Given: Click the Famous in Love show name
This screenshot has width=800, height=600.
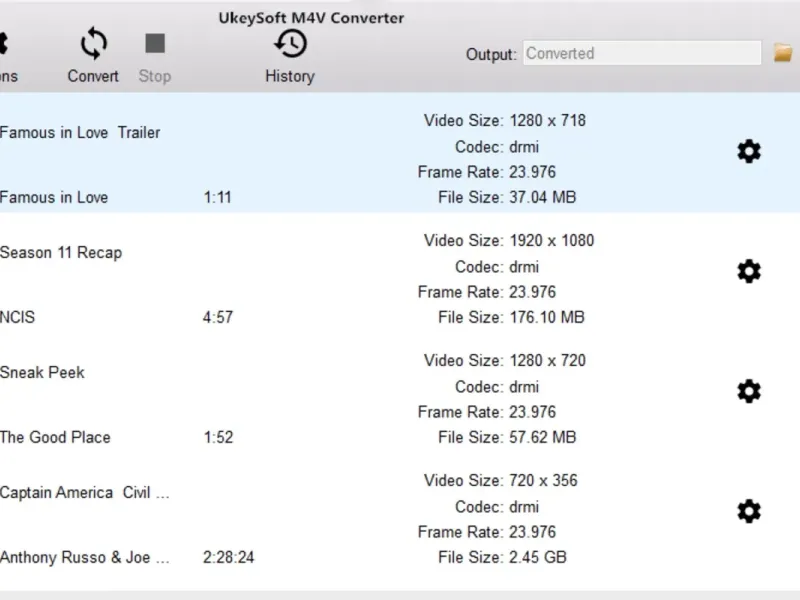Looking at the screenshot, I should (x=54, y=197).
